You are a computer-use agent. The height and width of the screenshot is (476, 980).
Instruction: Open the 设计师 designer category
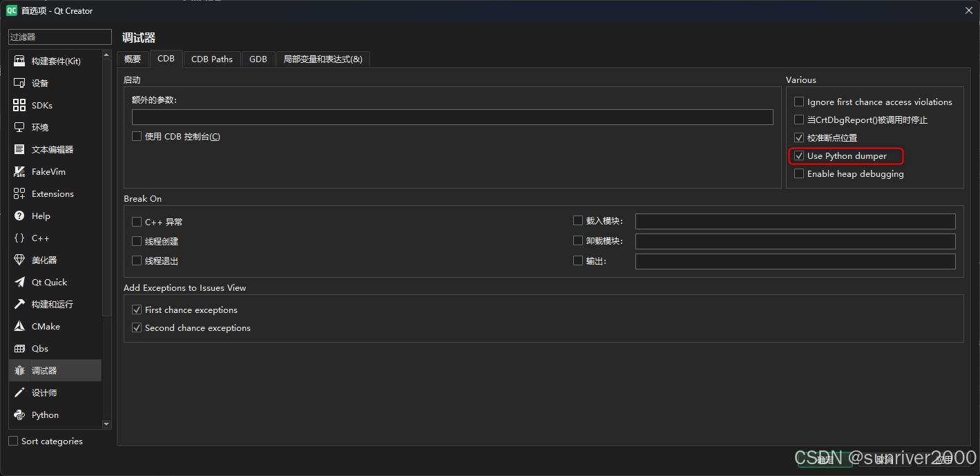pyautogui.click(x=55, y=392)
